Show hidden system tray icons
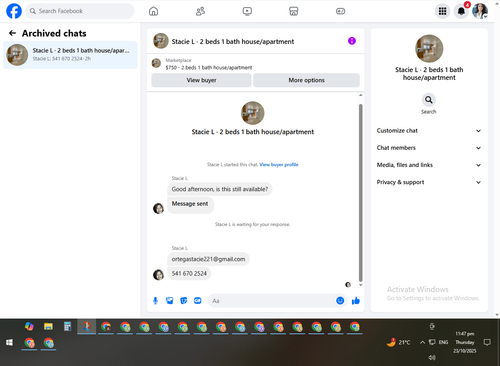The height and width of the screenshot is (366, 500). (x=422, y=342)
